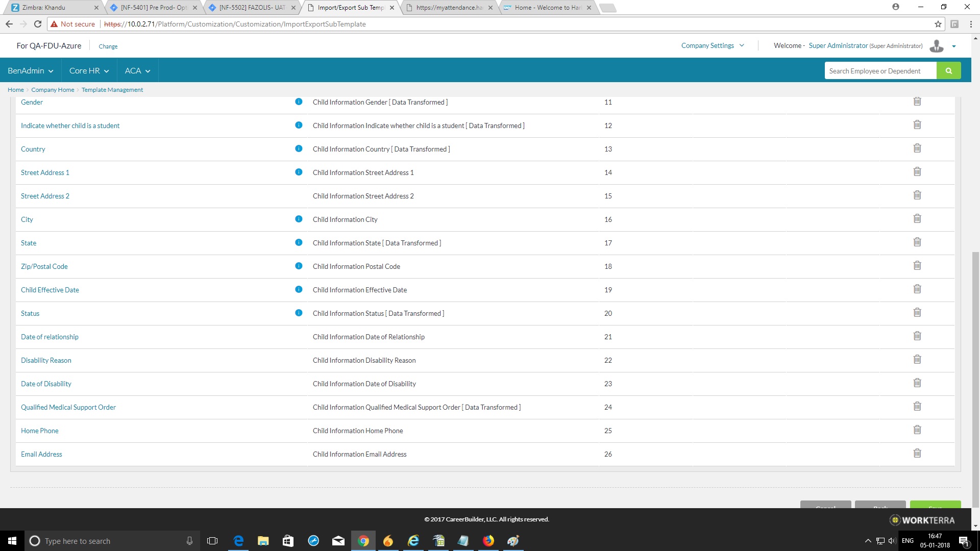Click info icon next to Status
The image size is (980, 551).
click(x=299, y=313)
